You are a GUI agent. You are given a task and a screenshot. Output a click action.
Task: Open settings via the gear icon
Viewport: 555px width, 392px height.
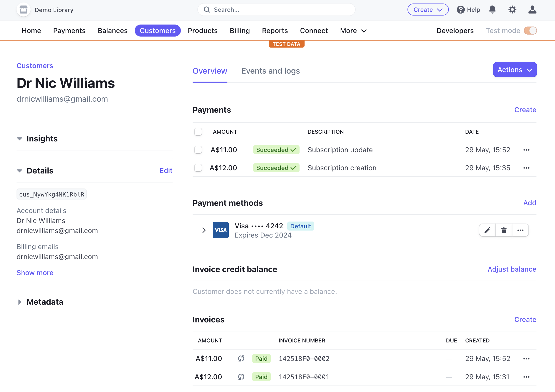(512, 10)
